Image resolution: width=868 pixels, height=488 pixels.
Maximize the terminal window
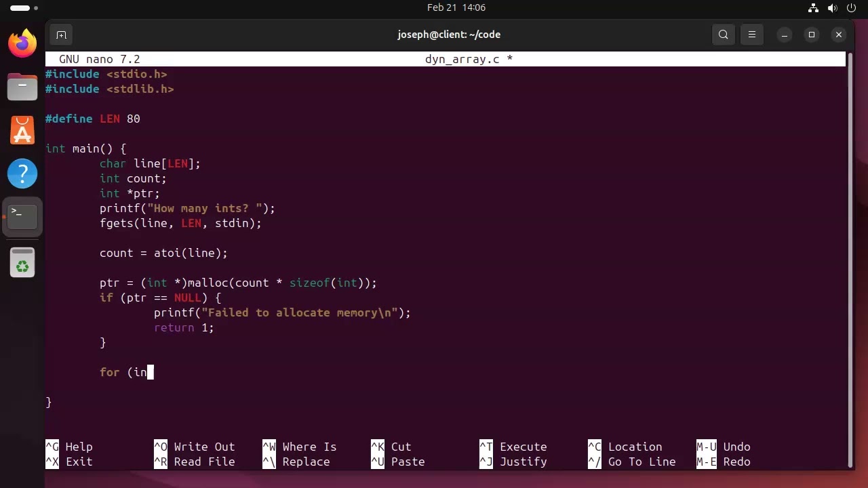coord(812,35)
